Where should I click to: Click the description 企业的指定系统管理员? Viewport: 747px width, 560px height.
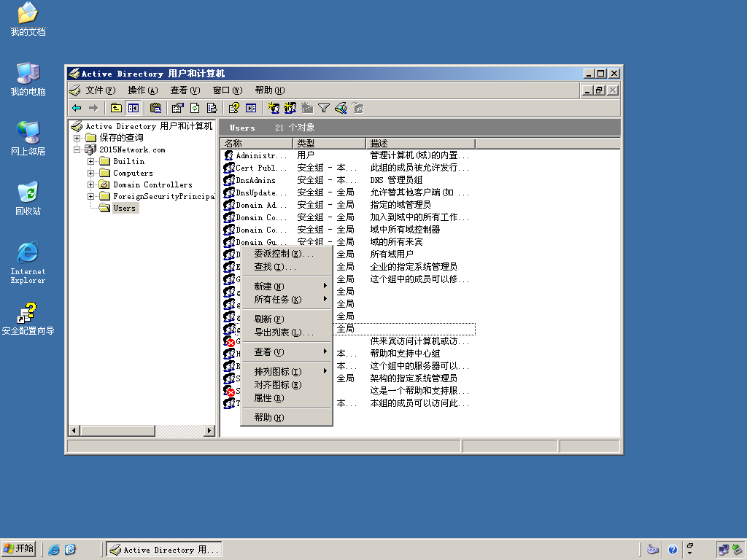pyautogui.click(x=414, y=267)
